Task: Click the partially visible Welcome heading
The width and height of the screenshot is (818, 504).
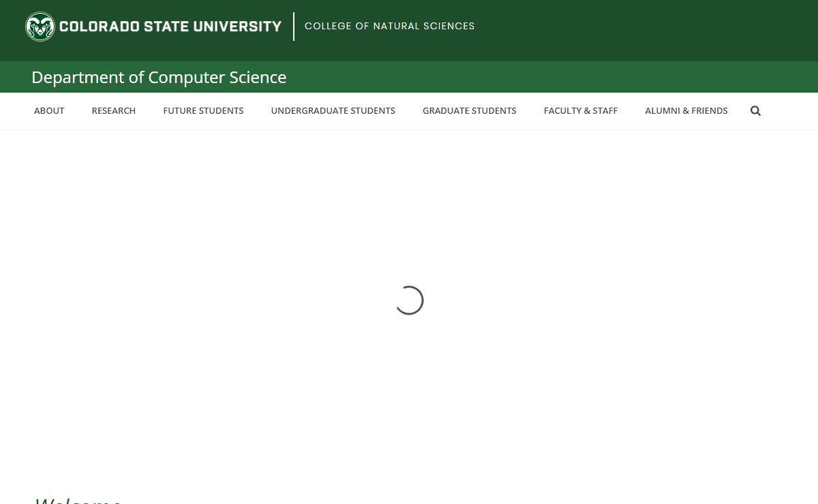Action: click(78, 499)
